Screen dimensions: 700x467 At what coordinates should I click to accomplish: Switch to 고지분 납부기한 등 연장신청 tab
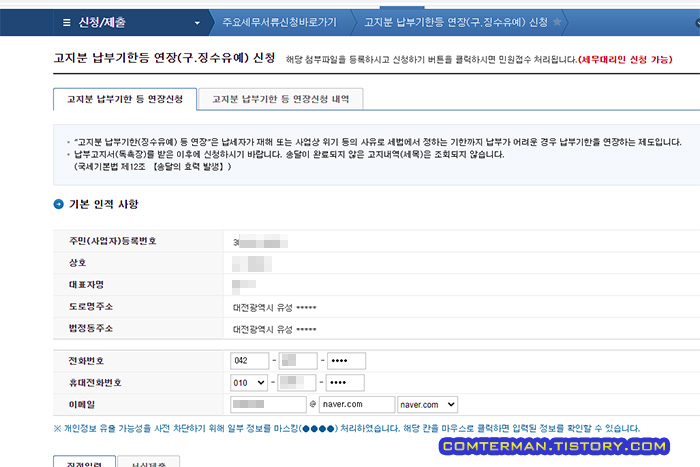125,99
